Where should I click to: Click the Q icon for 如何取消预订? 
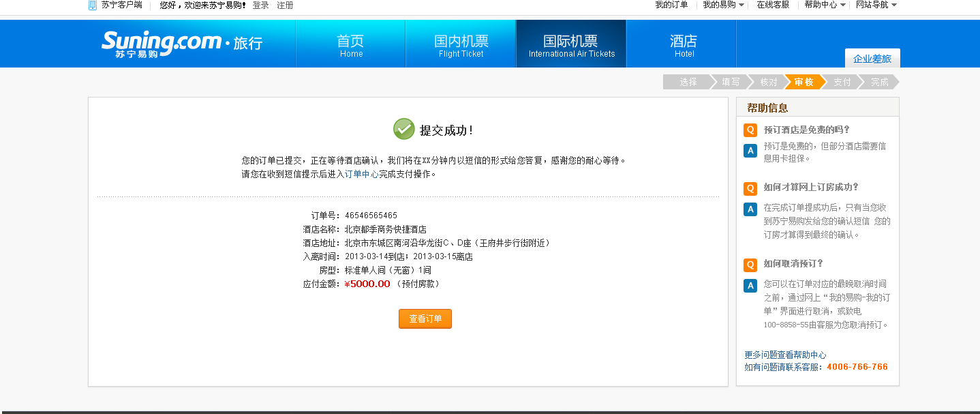pyautogui.click(x=750, y=265)
